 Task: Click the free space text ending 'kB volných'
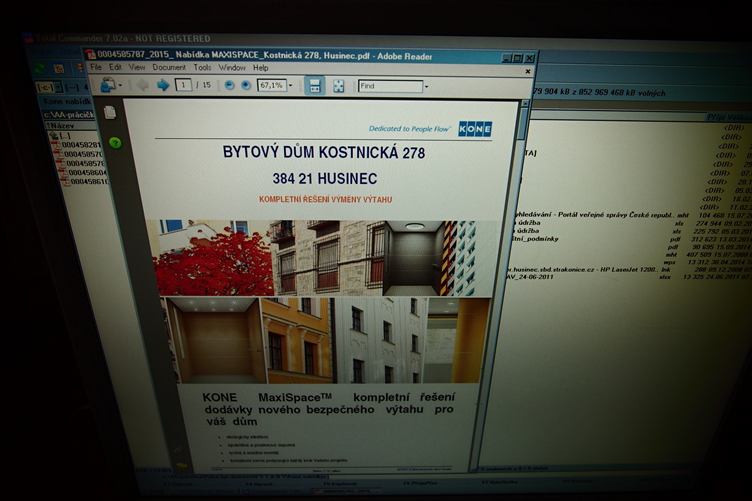click(x=600, y=92)
